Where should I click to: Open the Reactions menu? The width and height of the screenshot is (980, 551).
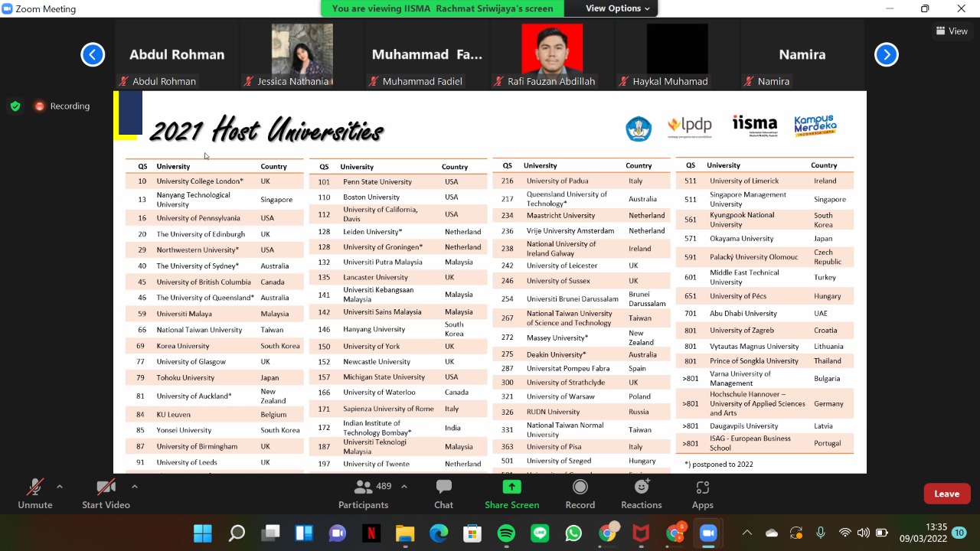tap(641, 494)
